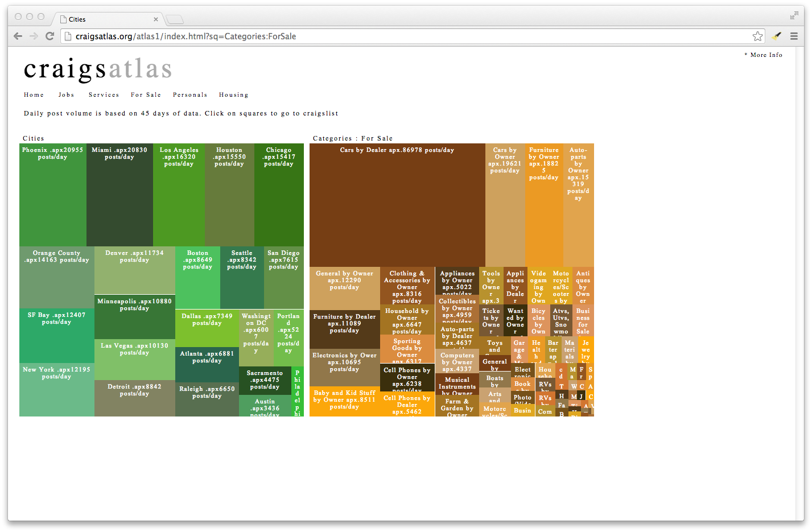Select the Miami city square
The image size is (812, 532).
coord(119,195)
